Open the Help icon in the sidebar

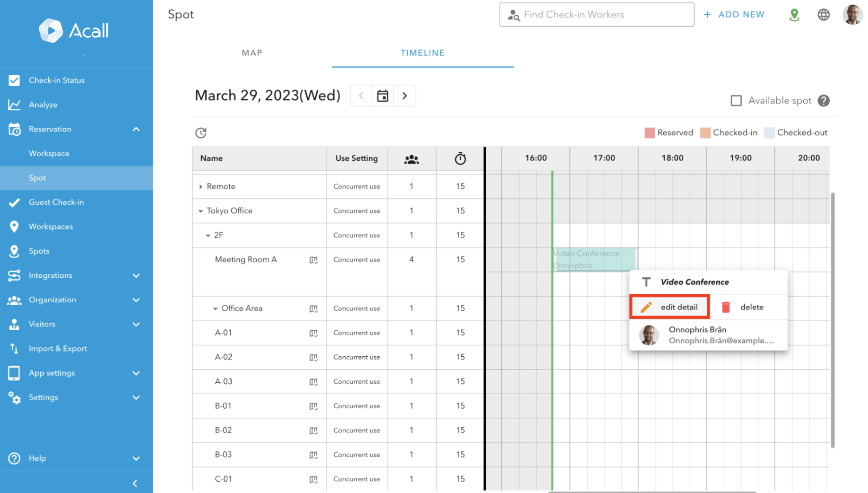pos(14,458)
